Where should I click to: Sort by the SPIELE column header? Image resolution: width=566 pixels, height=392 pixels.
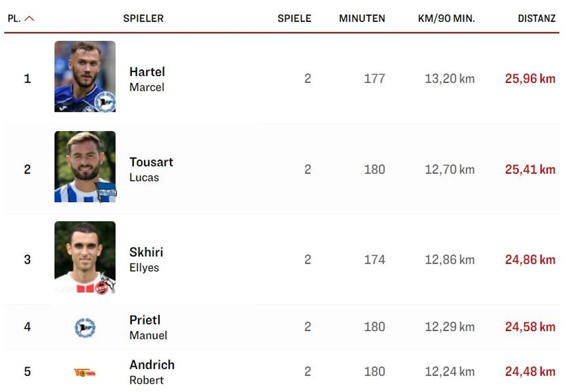tap(294, 18)
